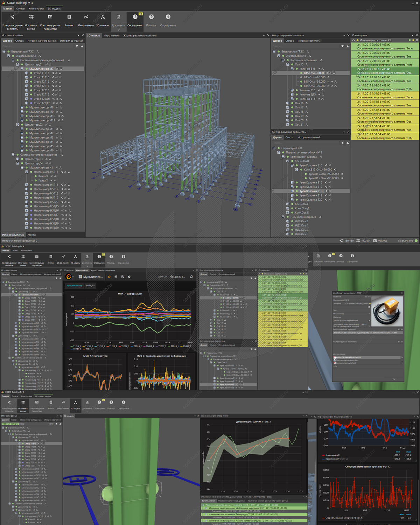
Task: Collapse Даталоггер Д1 node in top window
Action: tap(17, 64)
